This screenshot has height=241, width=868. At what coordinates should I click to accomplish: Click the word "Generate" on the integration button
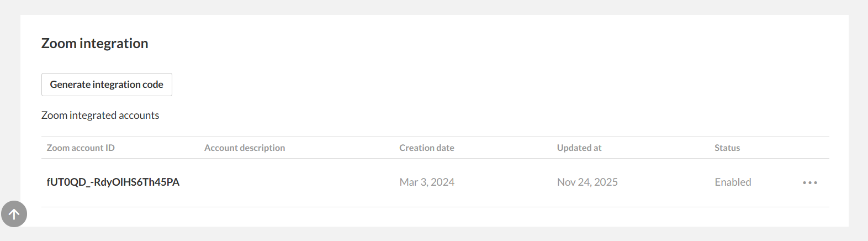[x=70, y=85]
